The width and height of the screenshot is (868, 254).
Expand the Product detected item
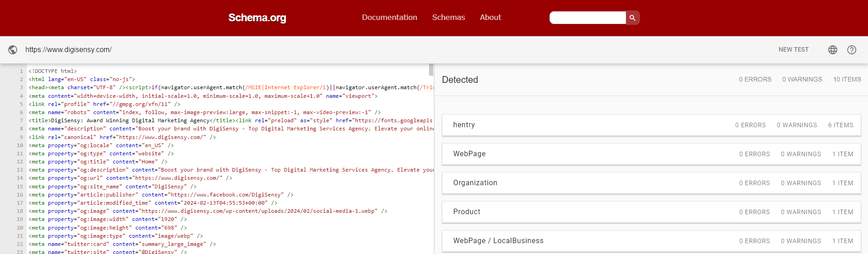click(651, 212)
